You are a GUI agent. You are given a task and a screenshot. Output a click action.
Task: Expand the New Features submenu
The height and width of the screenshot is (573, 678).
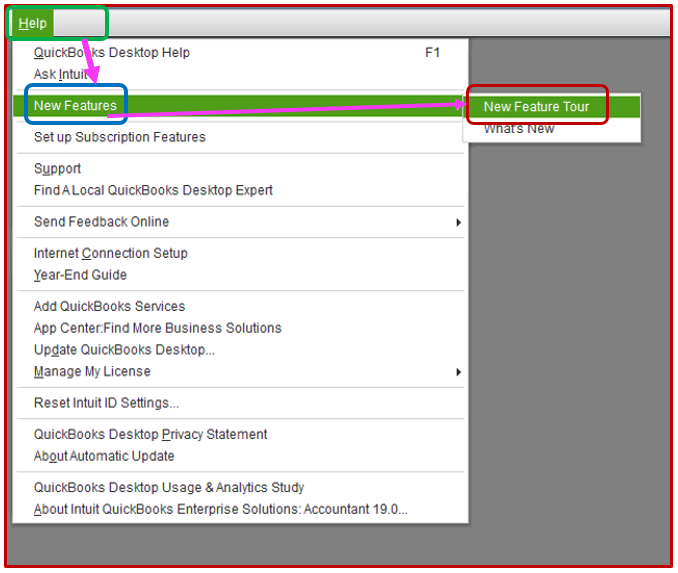(240, 106)
